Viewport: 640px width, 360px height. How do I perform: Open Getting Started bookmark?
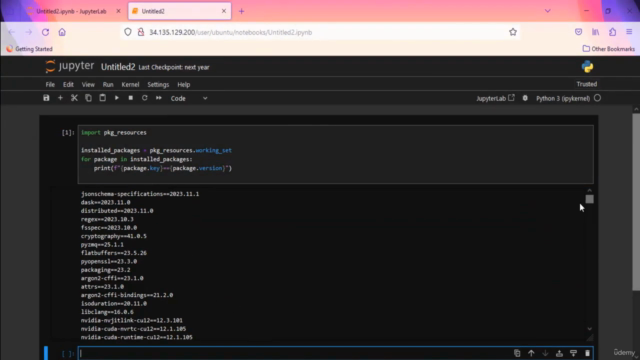tap(29, 49)
